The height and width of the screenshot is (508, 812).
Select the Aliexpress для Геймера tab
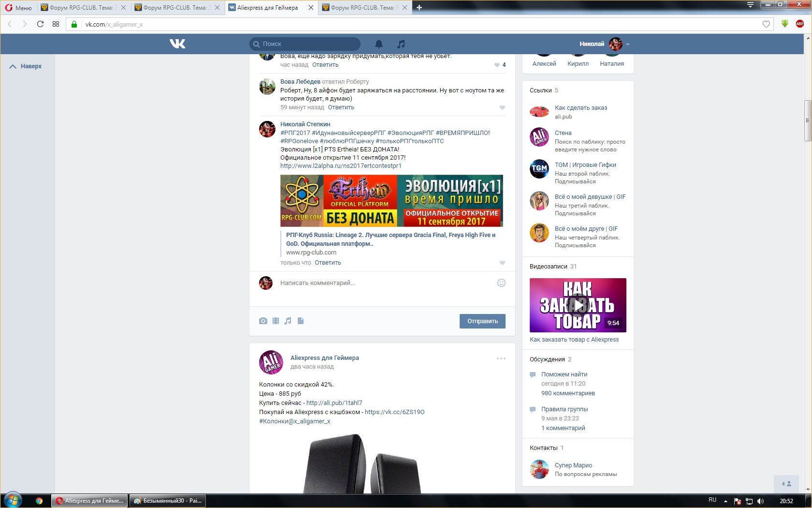coord(271,8)
